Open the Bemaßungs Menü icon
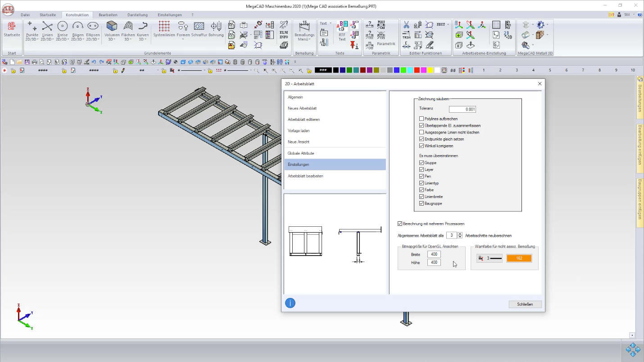This screenshot has width=644, height=362. (x=304, y=31)
